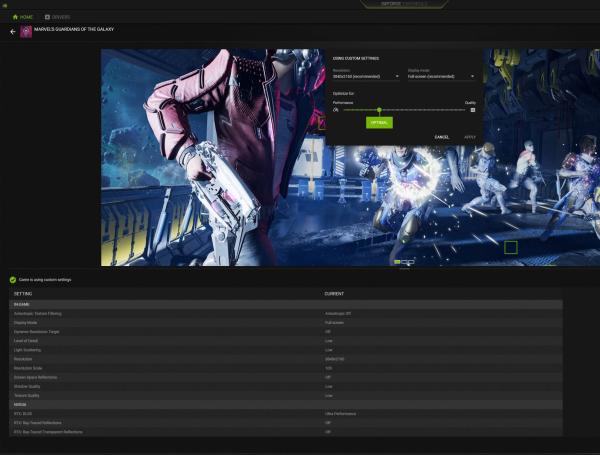Screen dimensions: 600x455
Task: Go back using the back arrow
Action: coord(13,32)
